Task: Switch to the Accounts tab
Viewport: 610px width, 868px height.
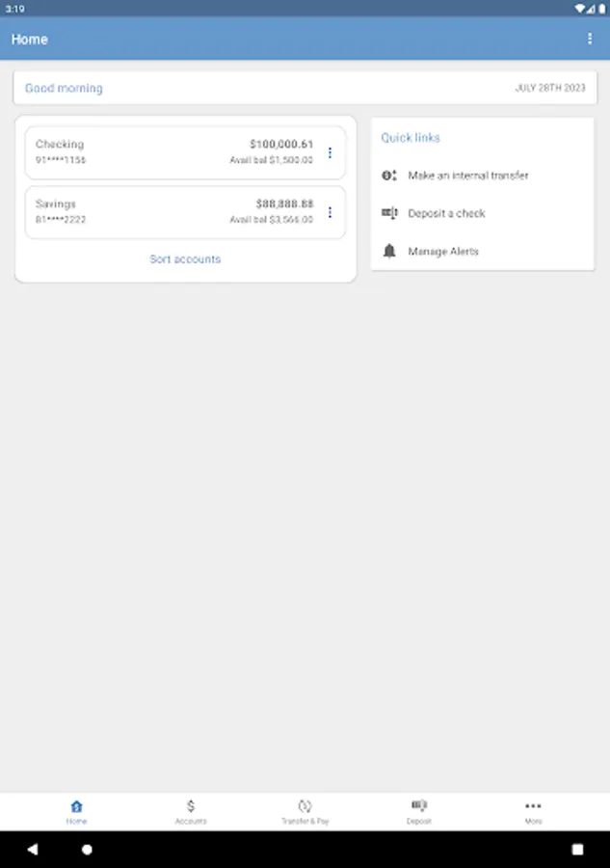Action: point(191,811)
